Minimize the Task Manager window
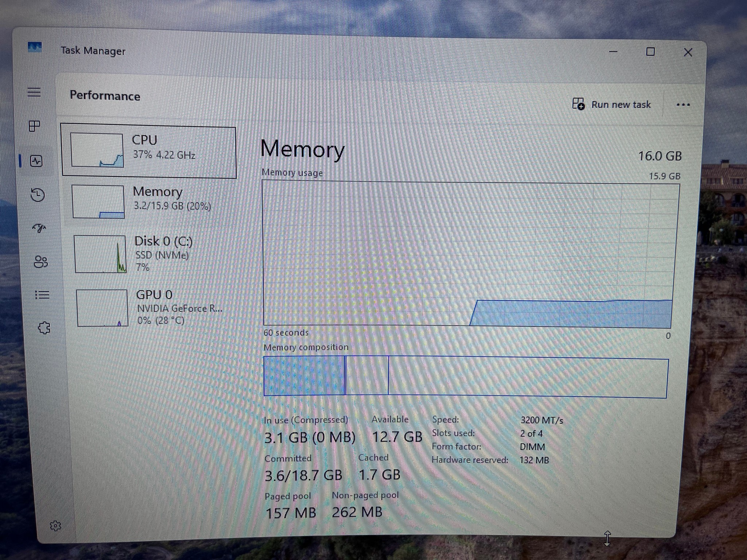The height and width of the screenshot is (560, 747). [x=614, y=51]
